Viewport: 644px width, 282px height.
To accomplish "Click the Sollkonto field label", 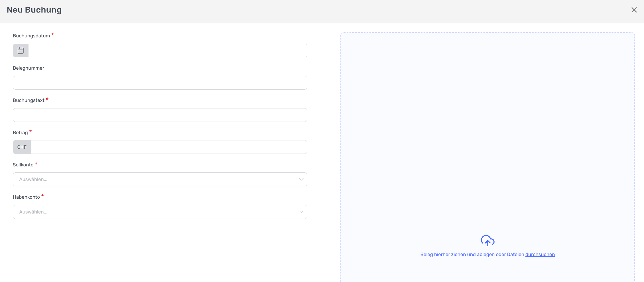I will (23, 165).
